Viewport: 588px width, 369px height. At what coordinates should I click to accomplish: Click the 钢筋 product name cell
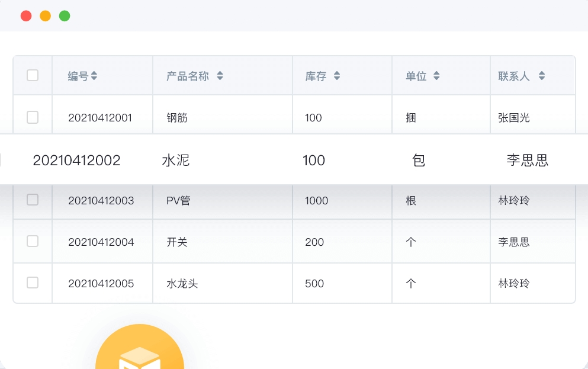tap(177, 118)
